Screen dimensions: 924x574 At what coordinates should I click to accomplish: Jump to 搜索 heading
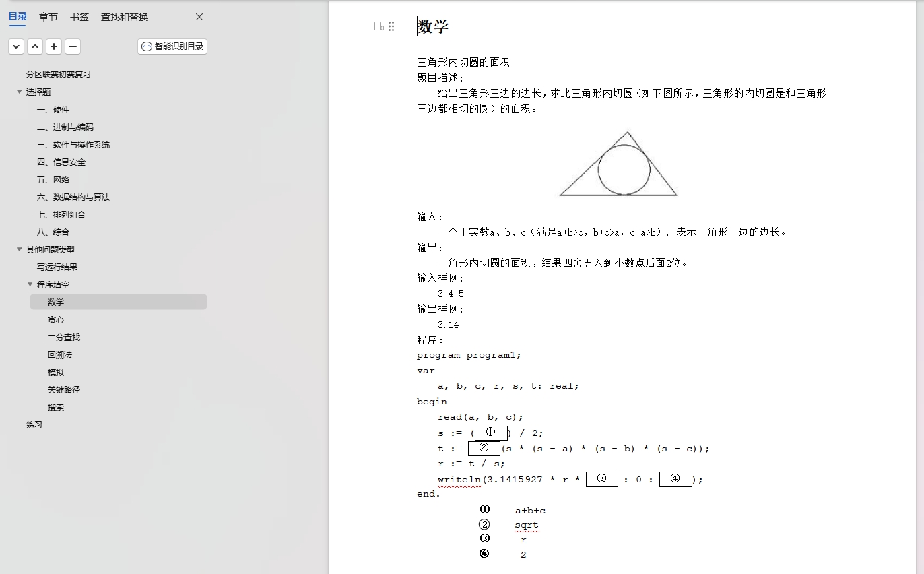[56, 408]
